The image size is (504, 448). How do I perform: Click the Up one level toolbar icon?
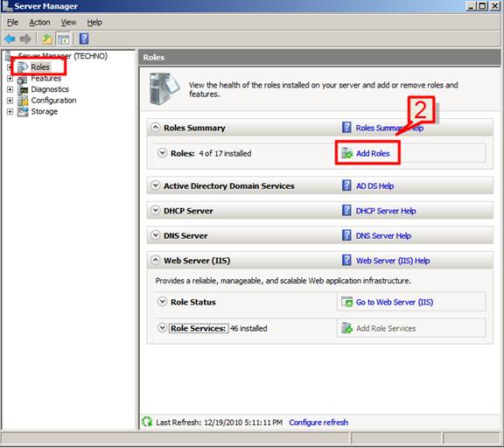coord(47,38)
